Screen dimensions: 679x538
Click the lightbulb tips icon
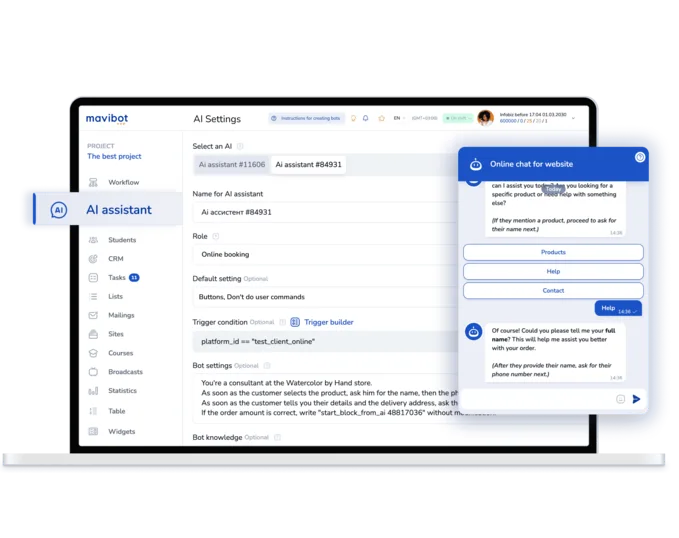(x=353, y=118)
